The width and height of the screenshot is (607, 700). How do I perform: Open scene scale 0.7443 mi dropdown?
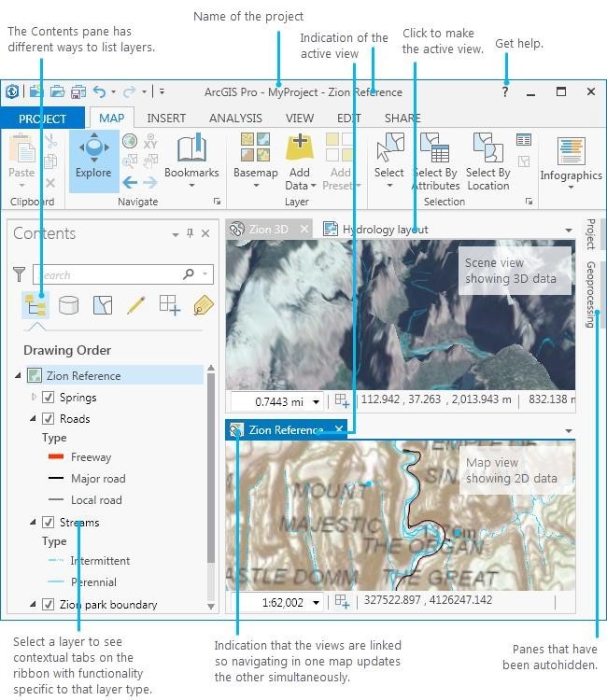click(x=317, y=401)
